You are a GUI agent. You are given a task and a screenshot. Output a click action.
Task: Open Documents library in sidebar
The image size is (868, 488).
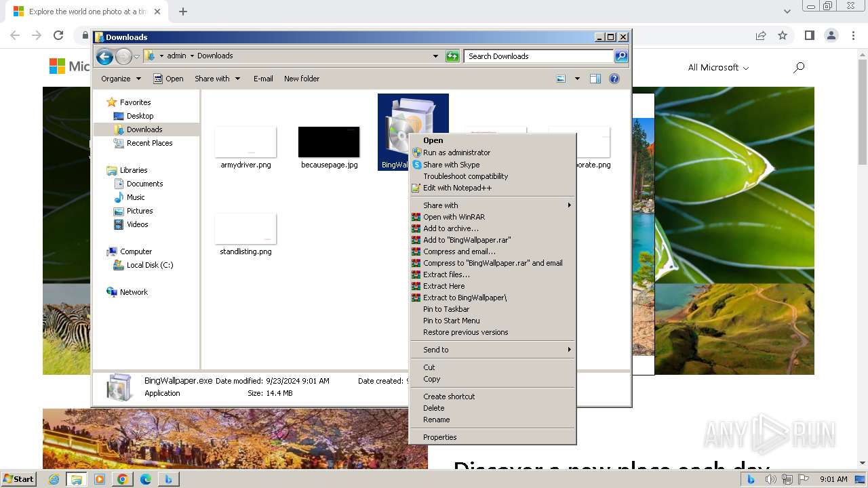click(x=144, y=184)
